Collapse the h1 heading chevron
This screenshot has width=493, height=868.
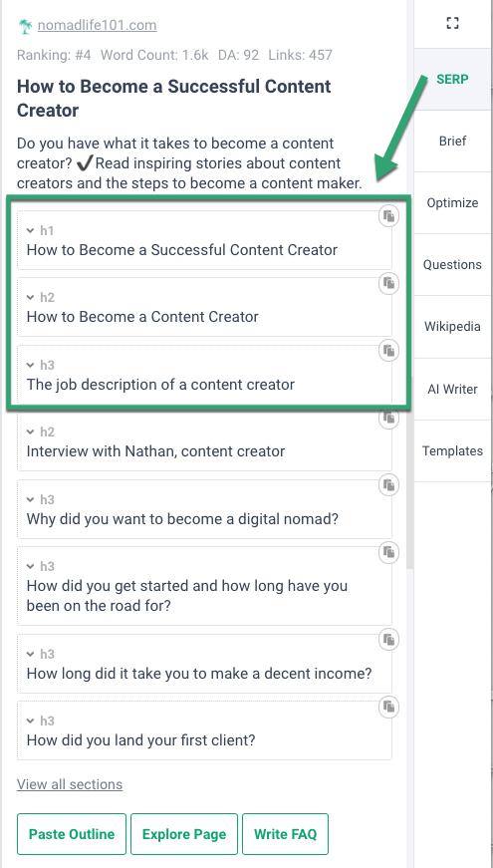(x=31, y=230)
